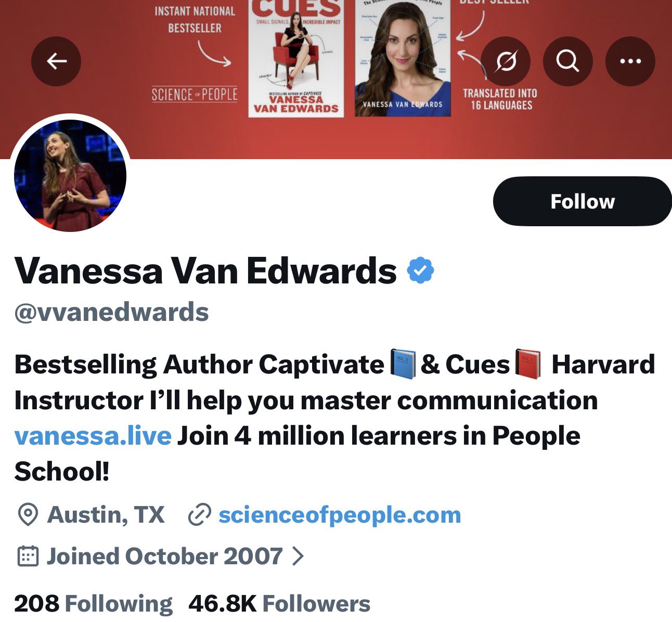This screenshot has height=622, width=672.
Task: Tap the back arrow icon
Action: point(56,61)
